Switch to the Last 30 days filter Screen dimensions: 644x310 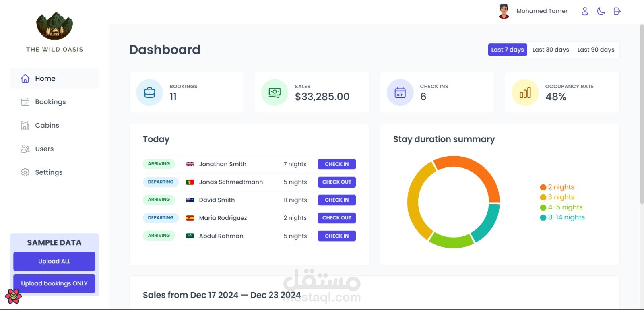pos(551,50)
